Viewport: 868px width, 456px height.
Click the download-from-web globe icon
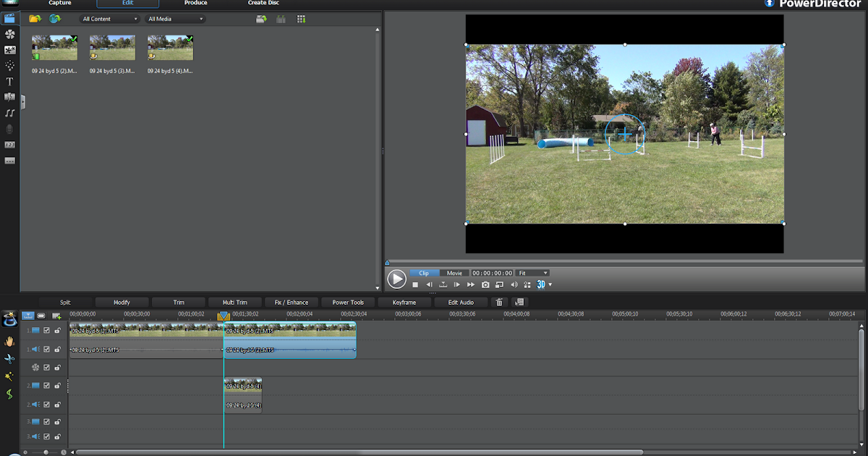(54, 19)
